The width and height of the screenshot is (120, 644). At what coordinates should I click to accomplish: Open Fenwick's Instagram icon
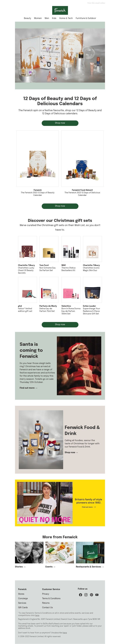tap(86, 595)
